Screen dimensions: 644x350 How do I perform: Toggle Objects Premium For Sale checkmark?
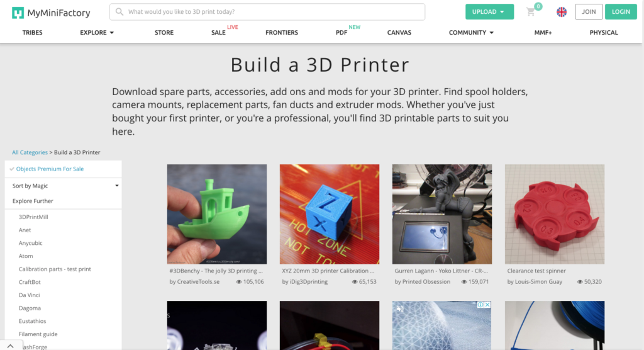pos(12,169)
